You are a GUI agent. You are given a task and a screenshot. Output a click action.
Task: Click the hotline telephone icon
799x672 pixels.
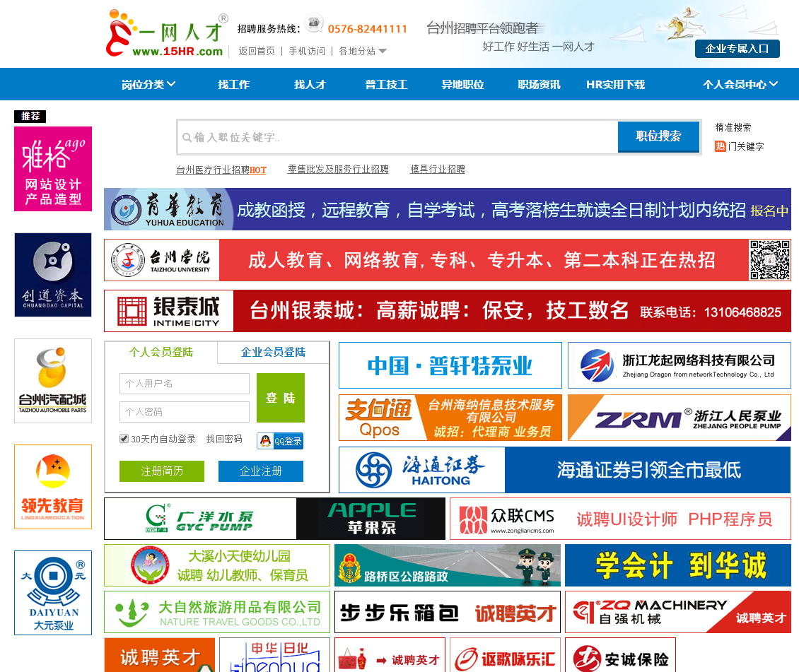[x=314, y=23]
